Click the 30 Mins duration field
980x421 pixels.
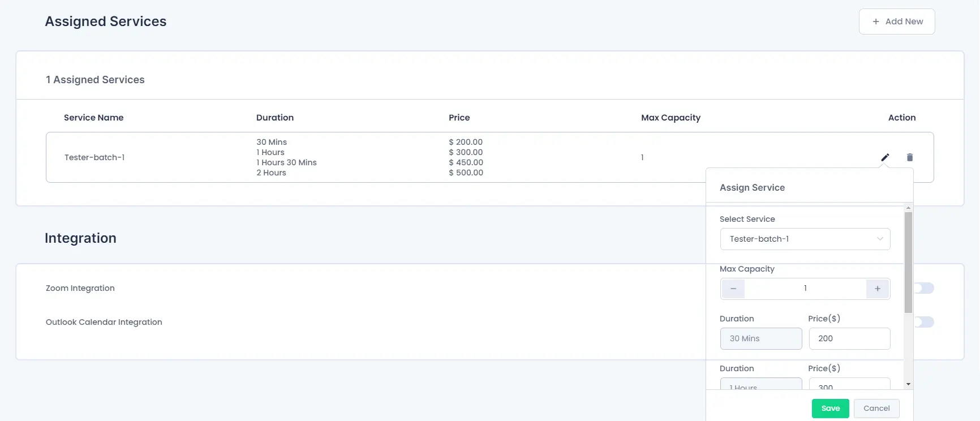point(761,338)
